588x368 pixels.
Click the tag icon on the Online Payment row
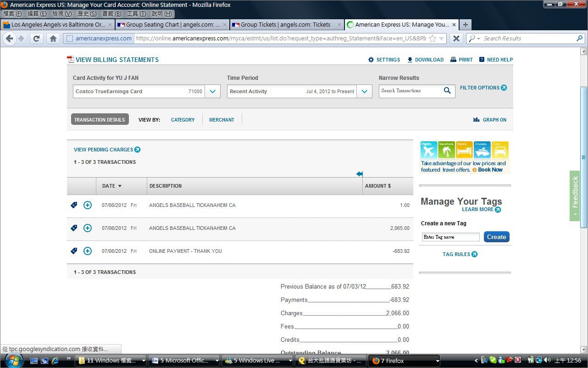[74, 251]
